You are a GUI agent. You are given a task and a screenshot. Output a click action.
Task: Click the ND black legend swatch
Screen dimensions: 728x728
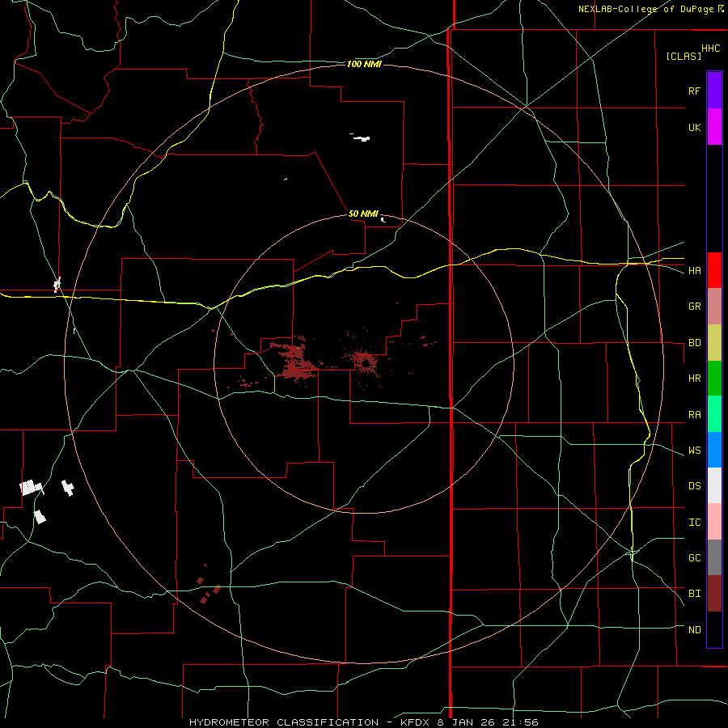click(x=714, y=629)
